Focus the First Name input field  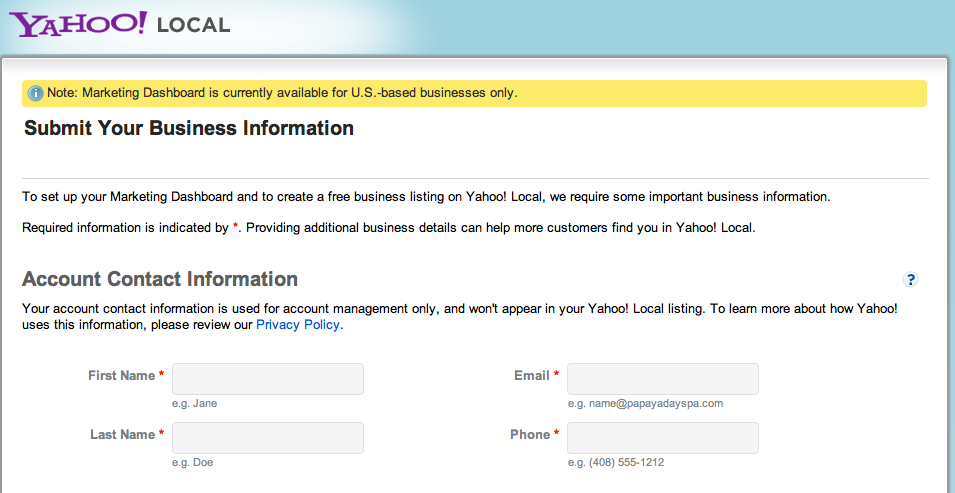point(268,379)
